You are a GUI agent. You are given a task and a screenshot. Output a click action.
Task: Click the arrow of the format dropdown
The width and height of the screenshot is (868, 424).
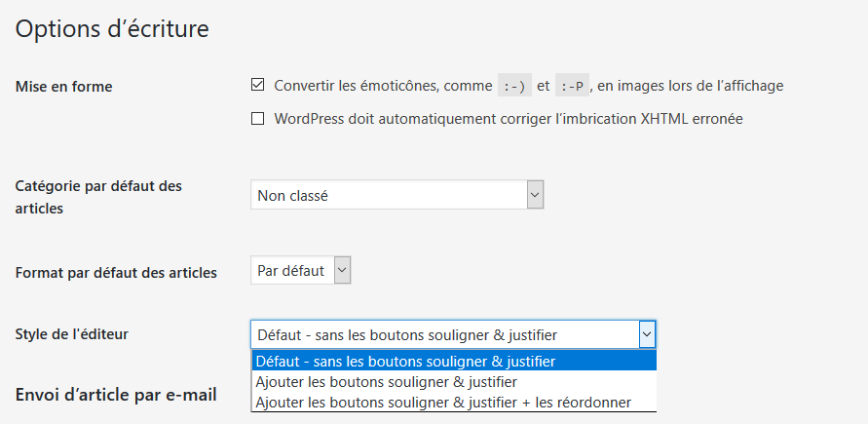tap(342, 270)
